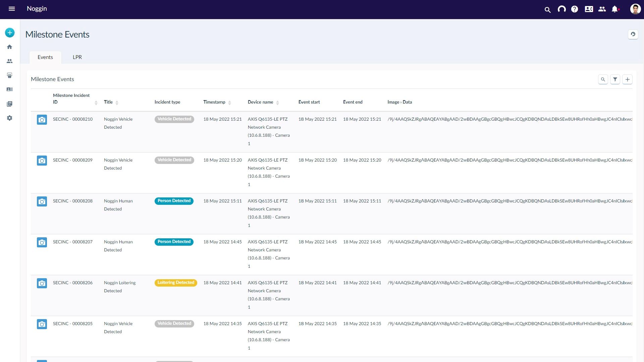Viewport: 644px width, 362px height.
Task: Open the hamburger navigation menu
Action: coord(12,9)
